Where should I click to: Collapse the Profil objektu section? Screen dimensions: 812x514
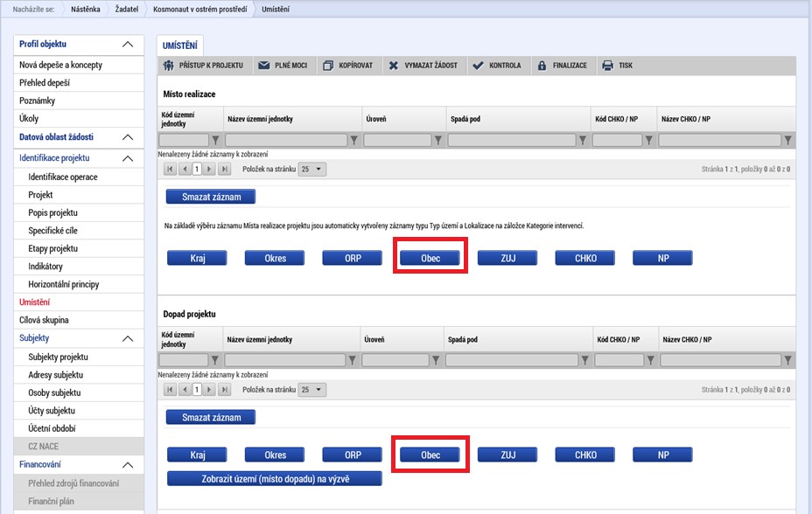click(128, 45)
